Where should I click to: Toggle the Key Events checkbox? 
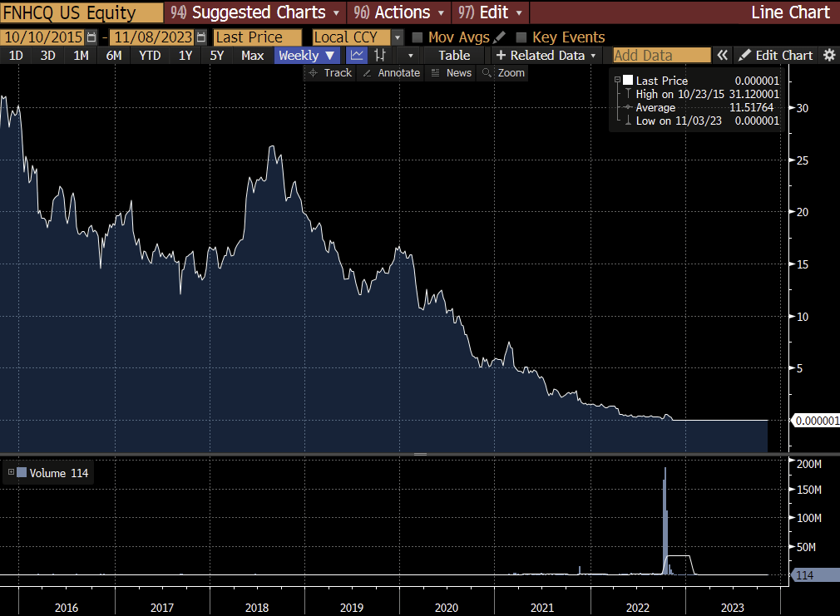(x=521, y=37)
